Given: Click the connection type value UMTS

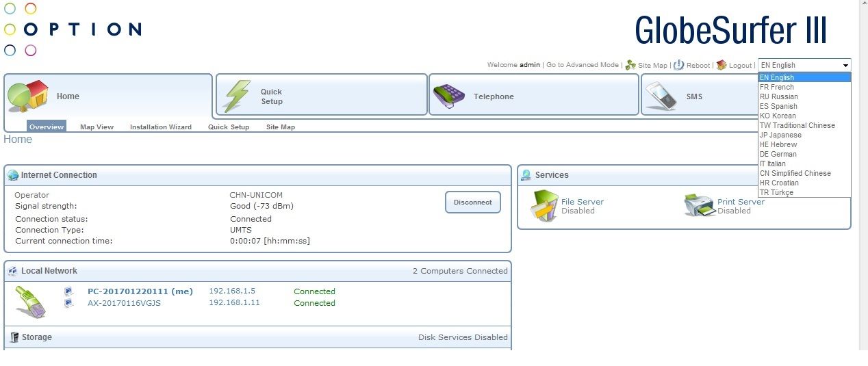Looking at the screenshot, I should point(241,230).
